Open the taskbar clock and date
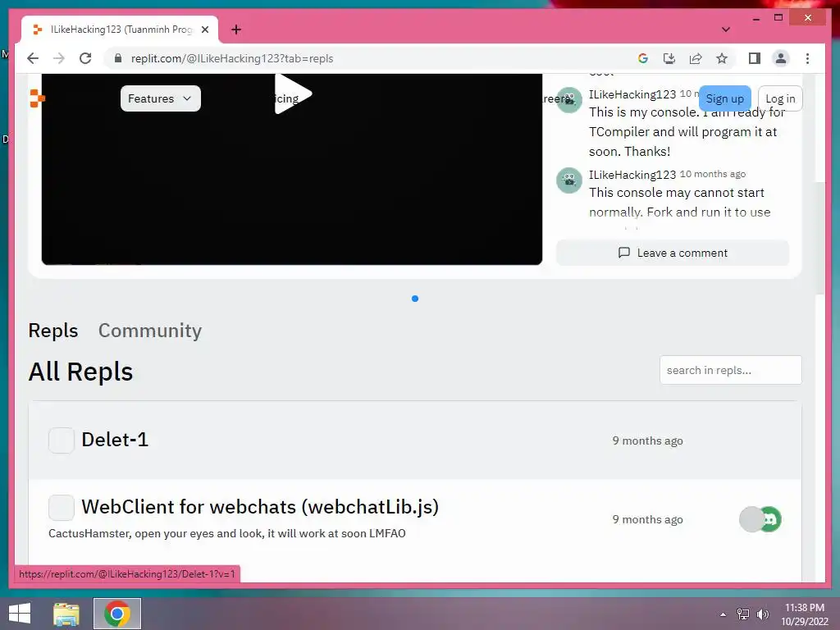The width and height of the screenshot is (840, 630). 805,614
